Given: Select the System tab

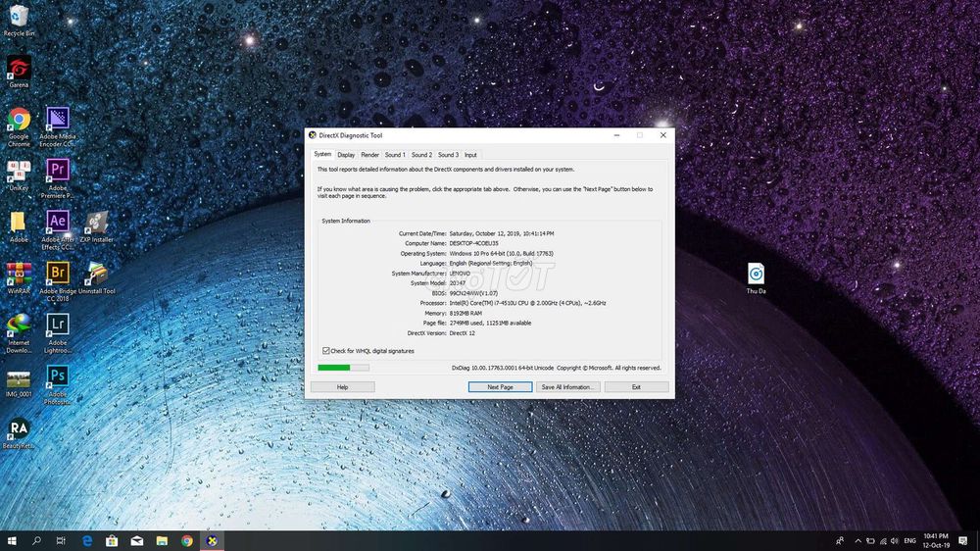Looking at the screenshot, I should 322,154.
